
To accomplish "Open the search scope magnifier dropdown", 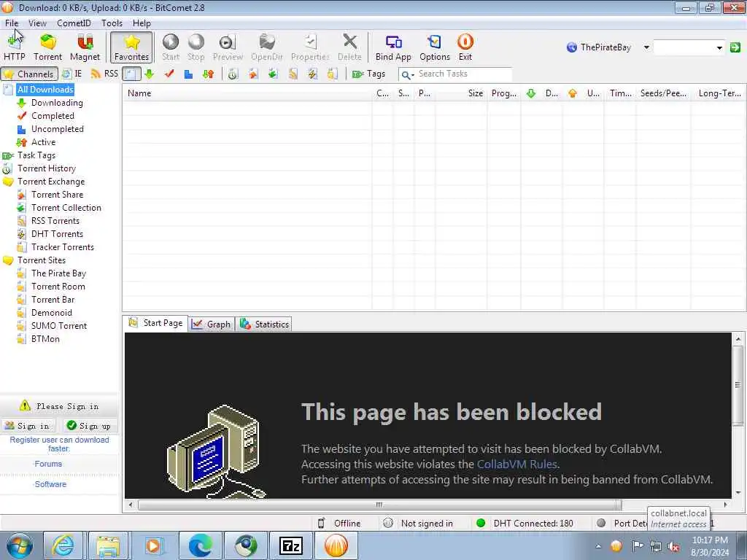I will [407, 74].
